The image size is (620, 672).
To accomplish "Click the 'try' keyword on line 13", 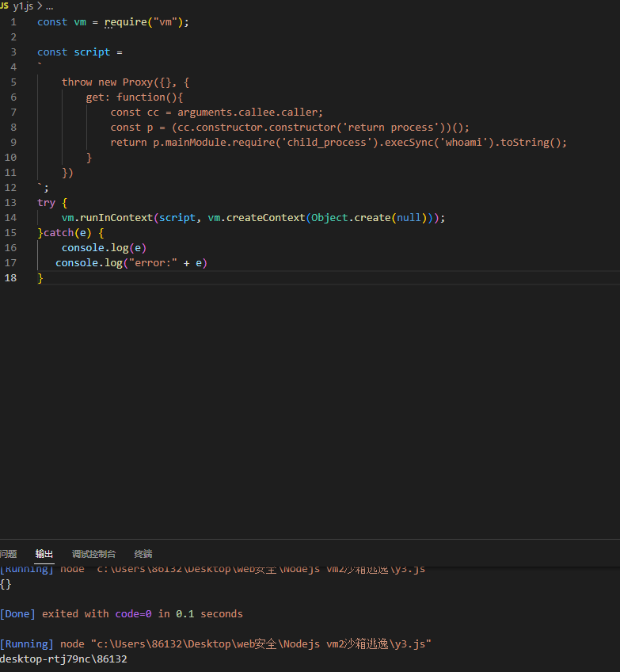I will pos(46,203).
